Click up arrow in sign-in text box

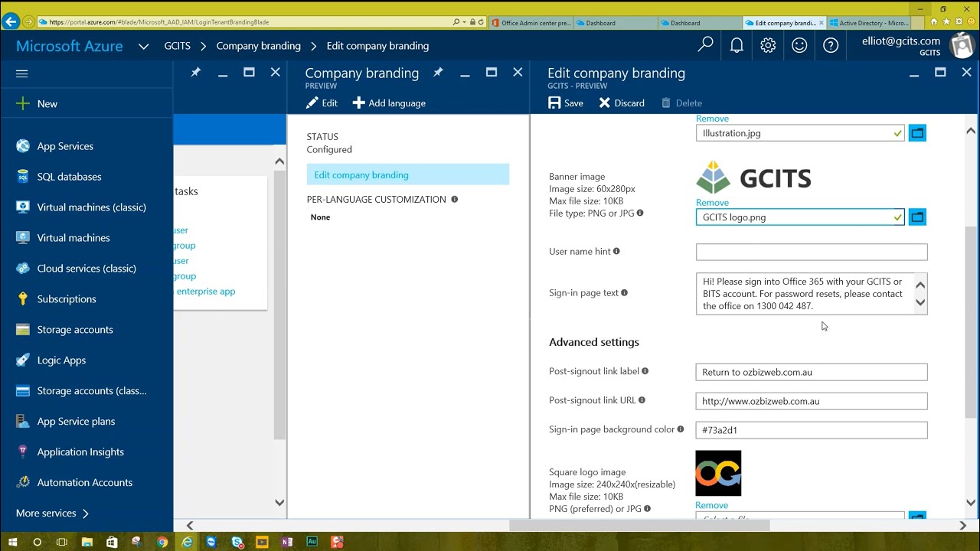tap(920, 285)
